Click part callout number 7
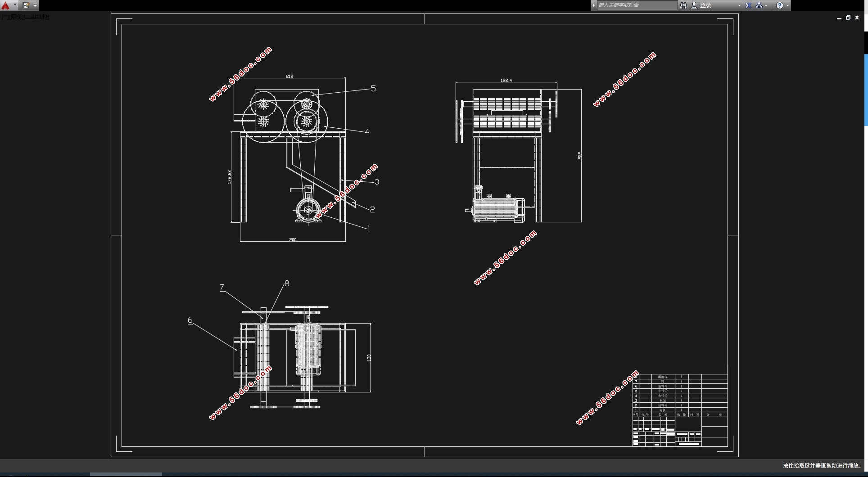This screenshot has height=477, width=868. (x=222, y=288)
